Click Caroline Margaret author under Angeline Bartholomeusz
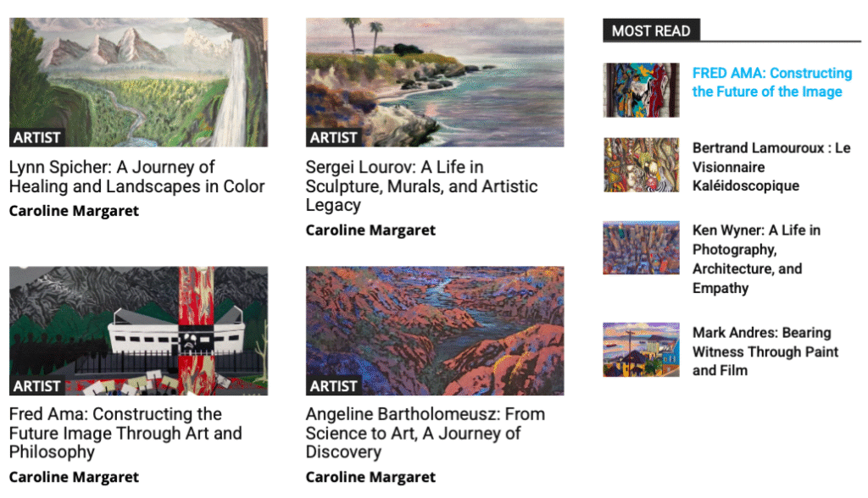The height and width of the screenshot is (498, 868). coord(370,477)
